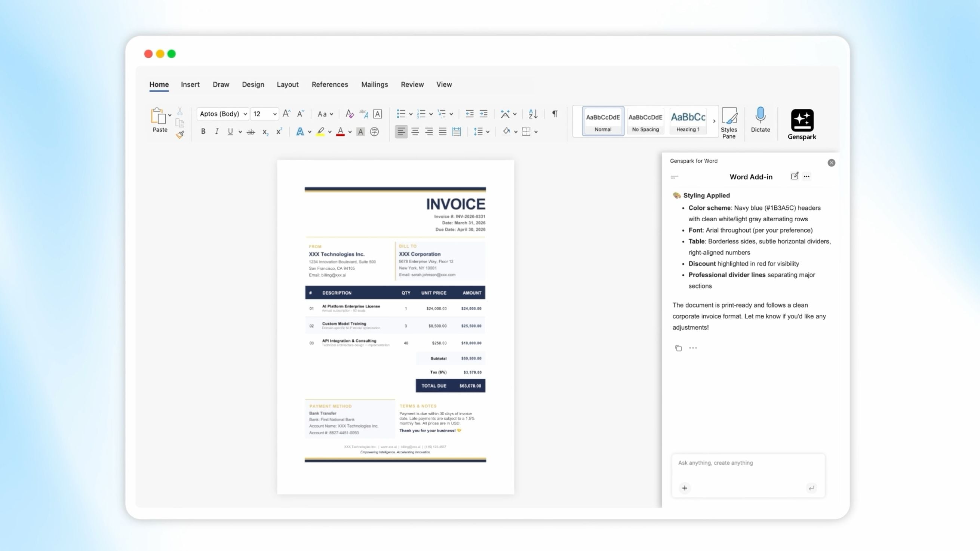Viewport: 980px width, 551px height.
Task: Change the font color swatch
Action: (x=341, y=132)
